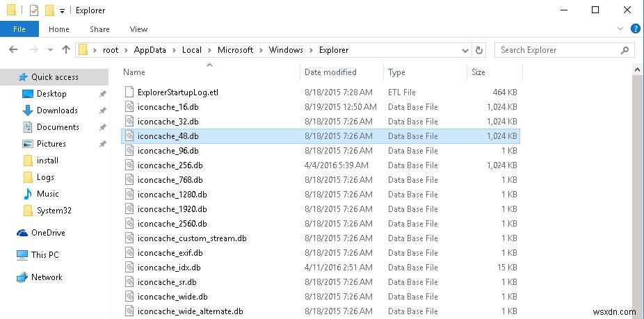The image size is (644, 319).
Task: Open the Logs folder in navigation pane
Action: coord(45,177)
